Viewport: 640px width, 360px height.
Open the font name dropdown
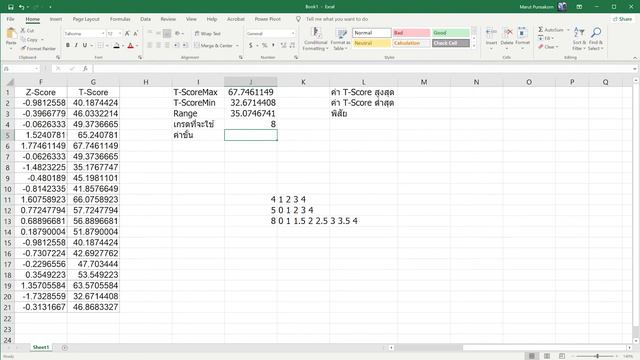tap(103, 33)
